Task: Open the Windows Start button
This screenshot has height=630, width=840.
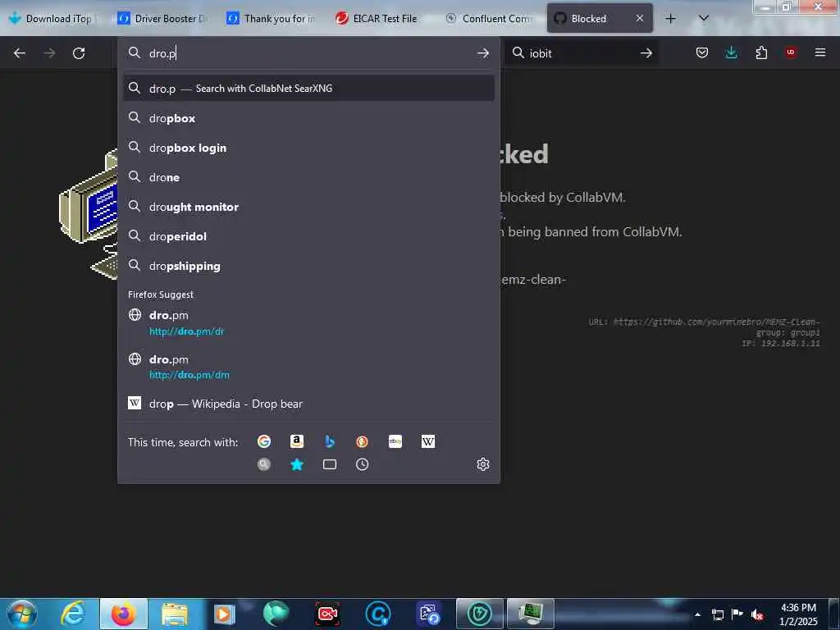Action: coord(22,614)
